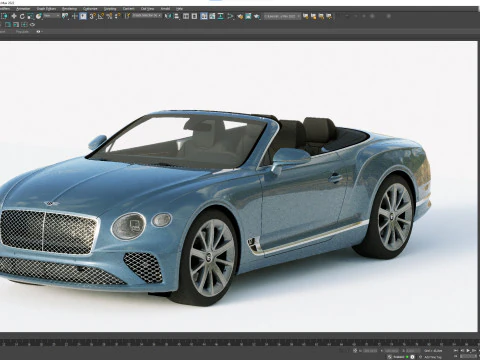Click the Select and Manipulate icon
480x360 pixels.
[x=74, y=16]
